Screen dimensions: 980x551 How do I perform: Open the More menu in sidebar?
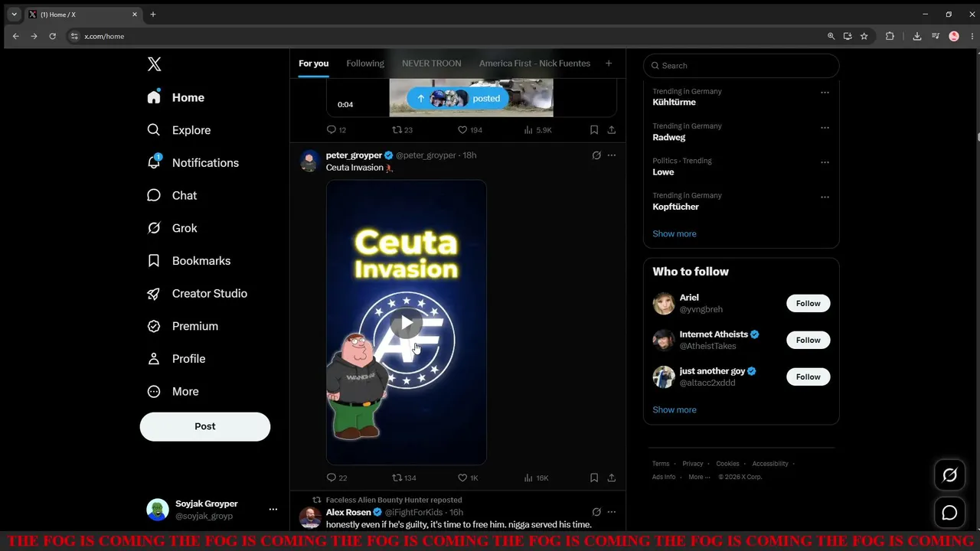[x=173, y=391]
